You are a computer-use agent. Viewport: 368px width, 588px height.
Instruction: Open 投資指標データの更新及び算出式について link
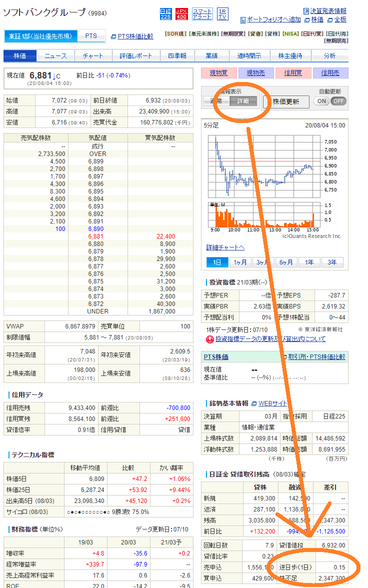click(270, 339)
